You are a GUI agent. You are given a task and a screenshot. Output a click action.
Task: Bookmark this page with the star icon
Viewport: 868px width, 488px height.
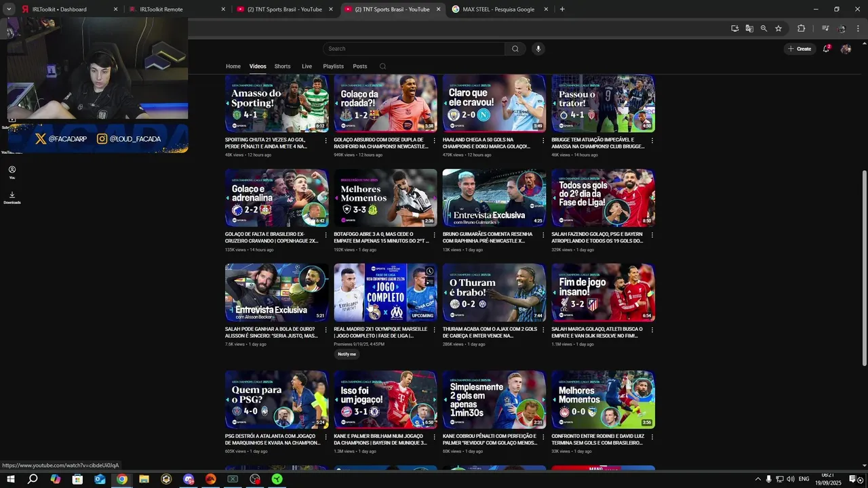pos(778,28)
